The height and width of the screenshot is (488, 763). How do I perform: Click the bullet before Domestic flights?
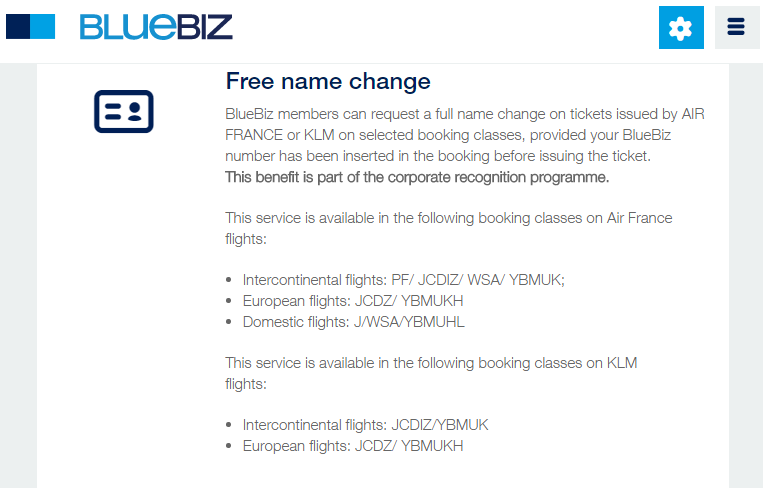pyautogui.click(x=229, y=322)
